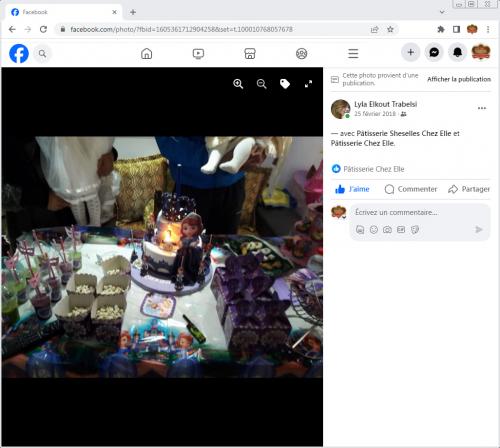Share this page icon in address bar
The width and height of the screenshot is (500, 448).
tap(375, 29)
